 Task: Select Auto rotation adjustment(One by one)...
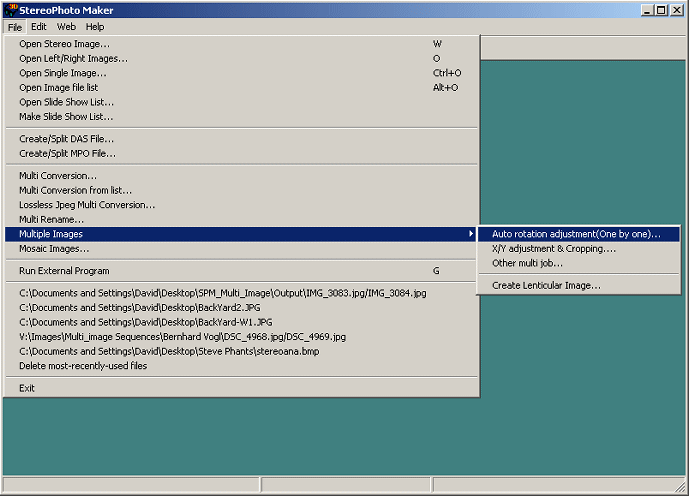tap(579, 234)
